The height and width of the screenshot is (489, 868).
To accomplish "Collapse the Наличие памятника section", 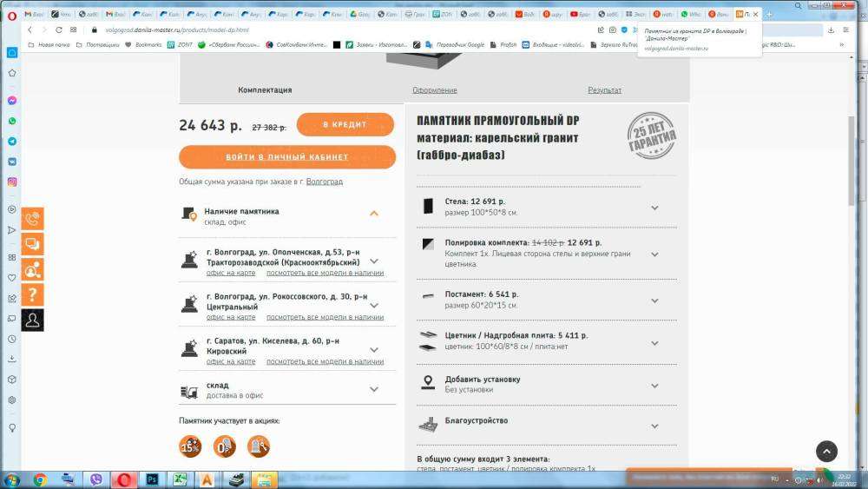I will click(374, 213).
